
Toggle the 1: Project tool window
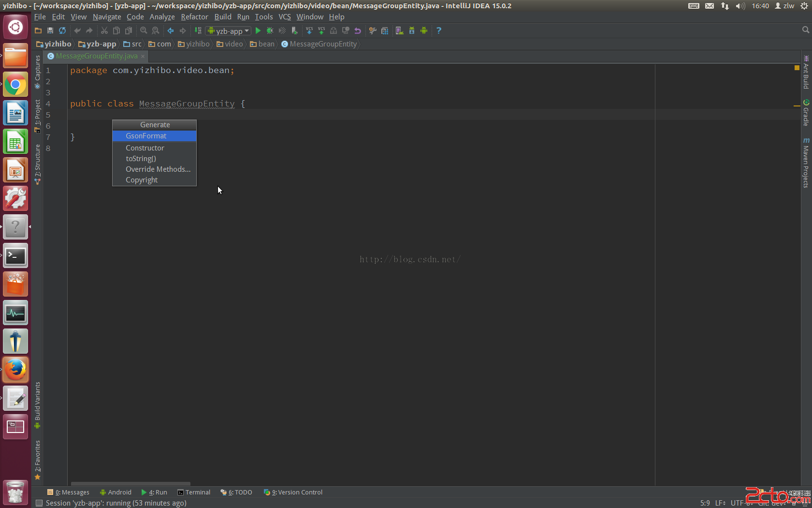pos(38,115)
